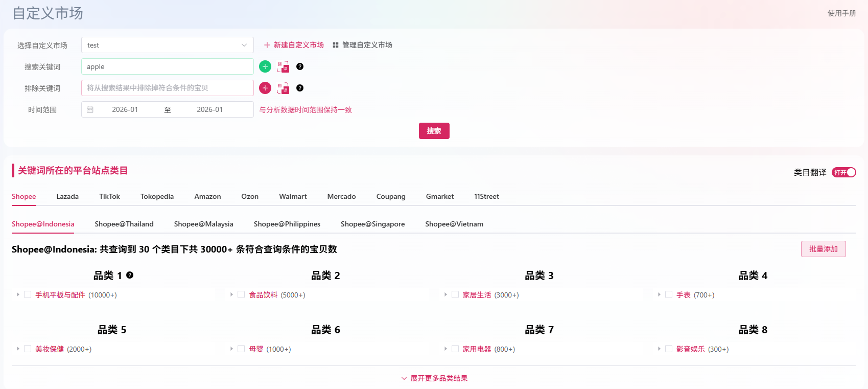Expand the 母婴 tree node

coord(231,349)
